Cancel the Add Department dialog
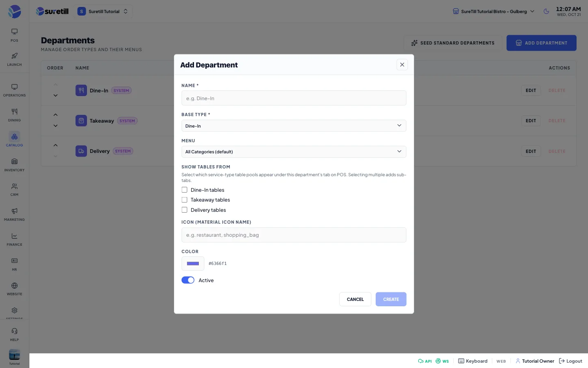Viewport: 588px width, 368px height. tap(355, 299)
